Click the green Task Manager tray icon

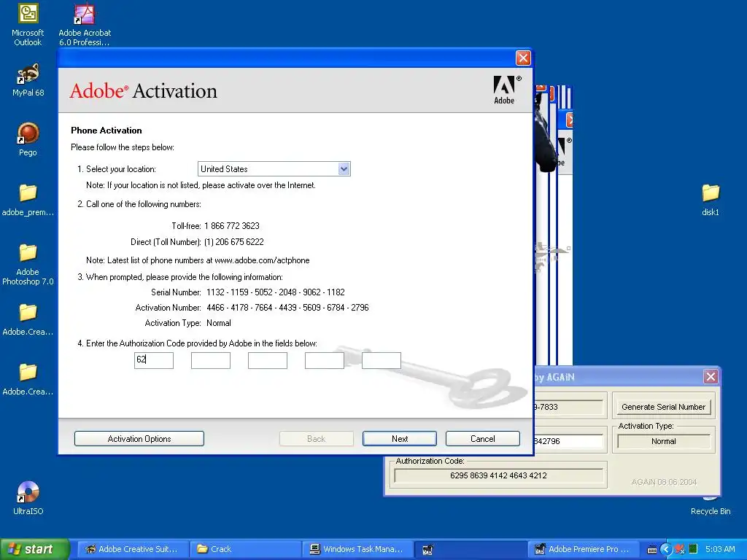[x=693, y=549]
